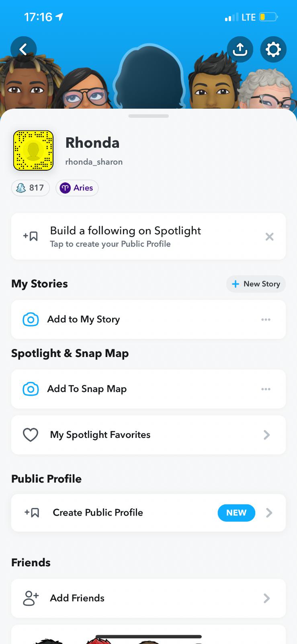Tap the camera icon for My Story
This screenshot has height=644, width=297.
click(x=31, y=320)
